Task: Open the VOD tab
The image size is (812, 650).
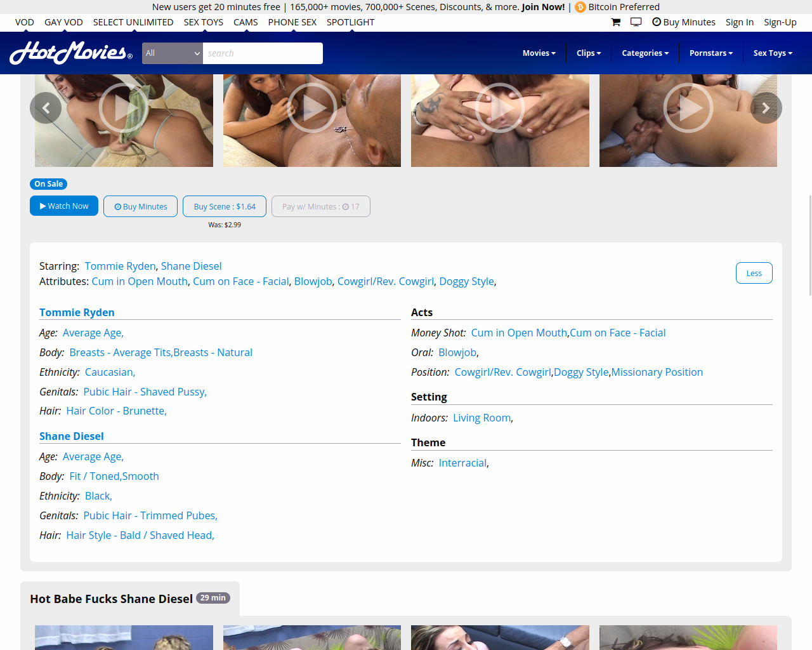Action: pyautogui.click(x=25, y=22)
